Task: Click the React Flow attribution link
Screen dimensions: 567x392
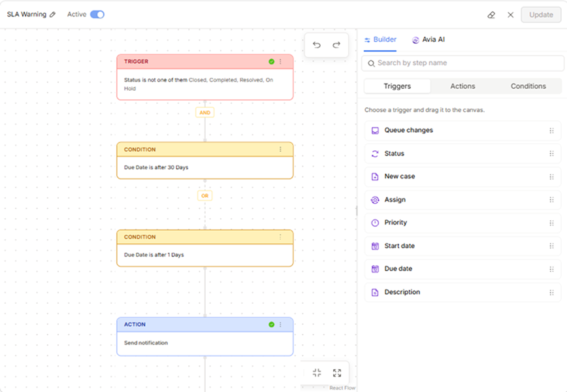Action: pyautogui.click(x=342, y=388)
